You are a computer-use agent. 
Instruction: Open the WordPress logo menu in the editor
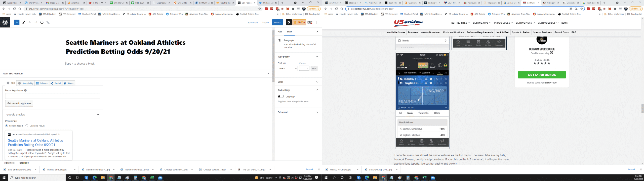pyautogui.click(x=5, y=22)
